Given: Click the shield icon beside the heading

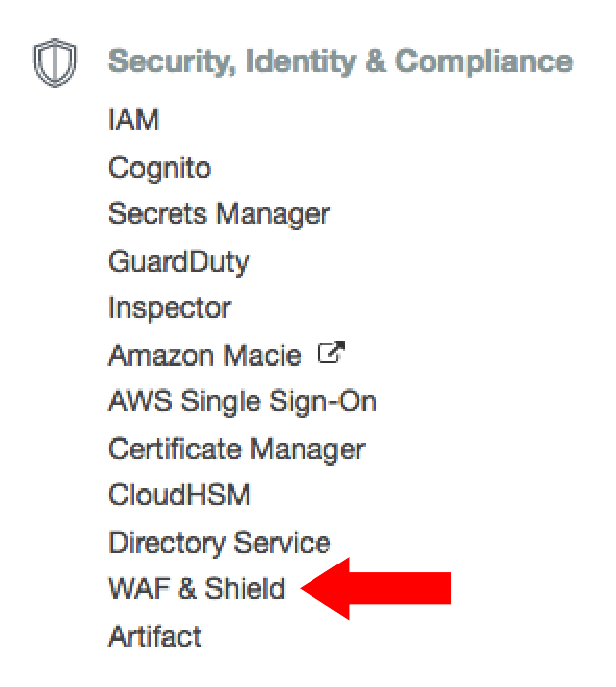Looking at the screenshot, I should pos(55,62).
